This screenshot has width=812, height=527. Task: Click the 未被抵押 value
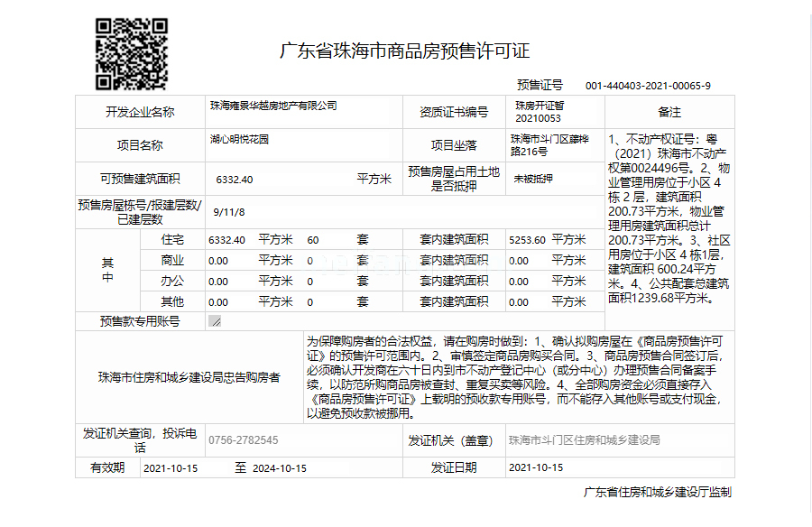pos(533,179)
